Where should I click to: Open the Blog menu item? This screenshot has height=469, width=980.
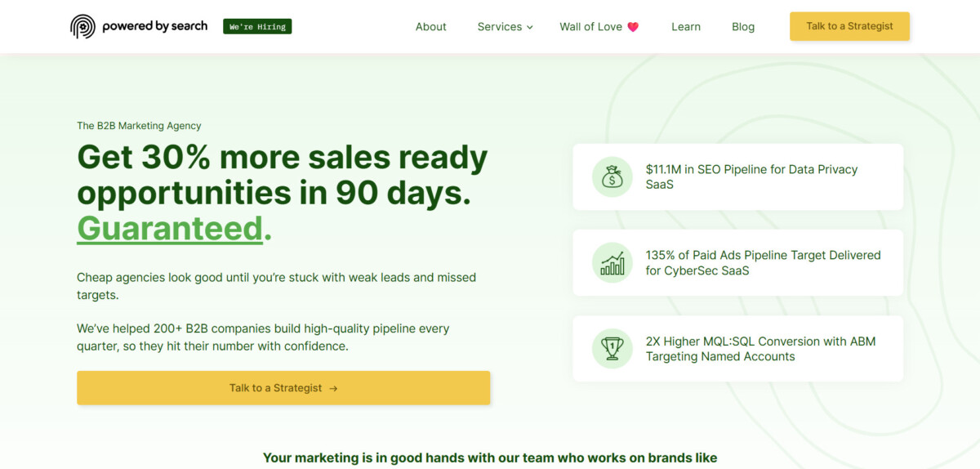click(743, 26)
